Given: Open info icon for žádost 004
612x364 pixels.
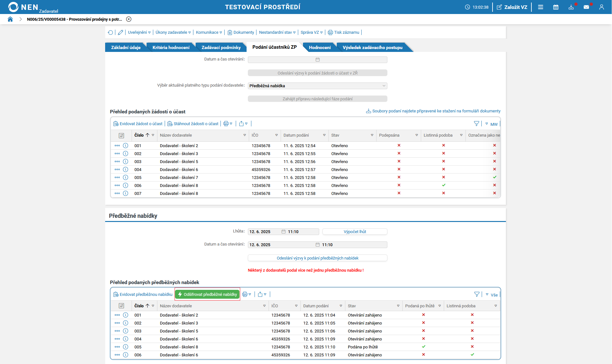Looking at the screenshot, I should coord(126,169).
